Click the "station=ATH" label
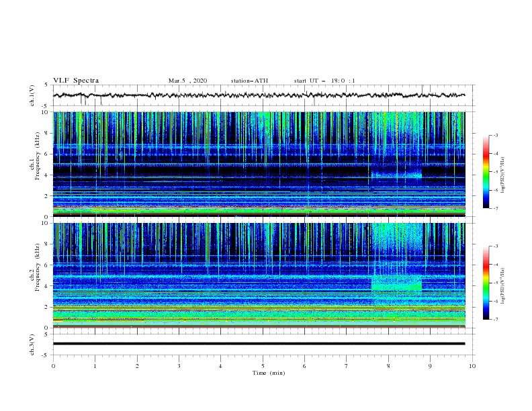532x411 pixels. [249, 81]
